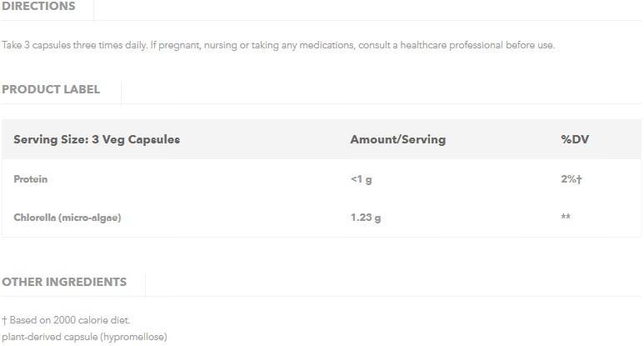644x346 pixels.
Task: Click the DIRECTIONS section heading
Action: [38, 7]
